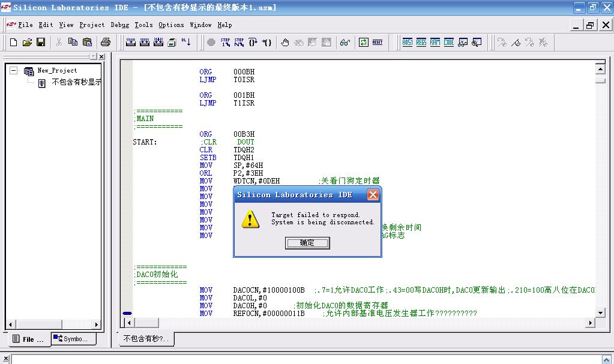Screen dimensions: 614x364
Task: Click the START: label in code
Action: pyautogui.click(x=145, y=142)
